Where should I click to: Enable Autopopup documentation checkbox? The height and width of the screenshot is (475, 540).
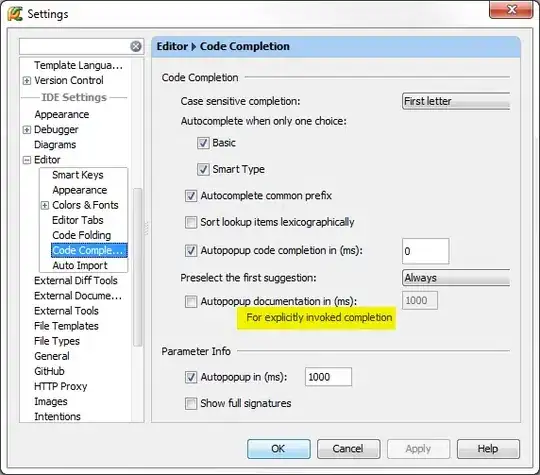coord(191,301)
